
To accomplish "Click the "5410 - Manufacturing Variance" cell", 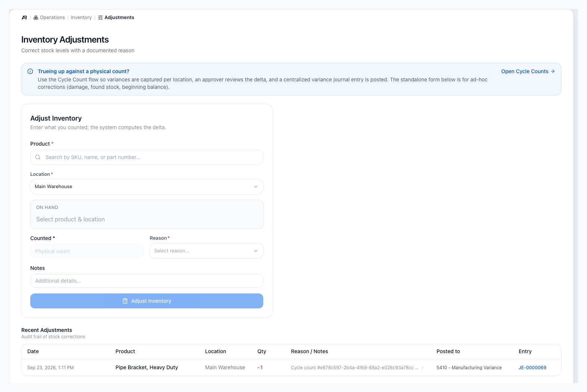I will [x=469, y=368].
